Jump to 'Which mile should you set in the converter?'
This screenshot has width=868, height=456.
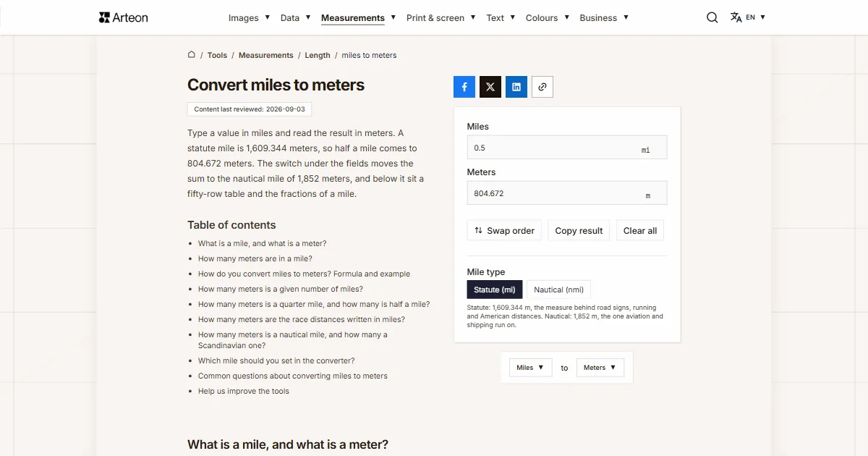[x=276, y=360]
